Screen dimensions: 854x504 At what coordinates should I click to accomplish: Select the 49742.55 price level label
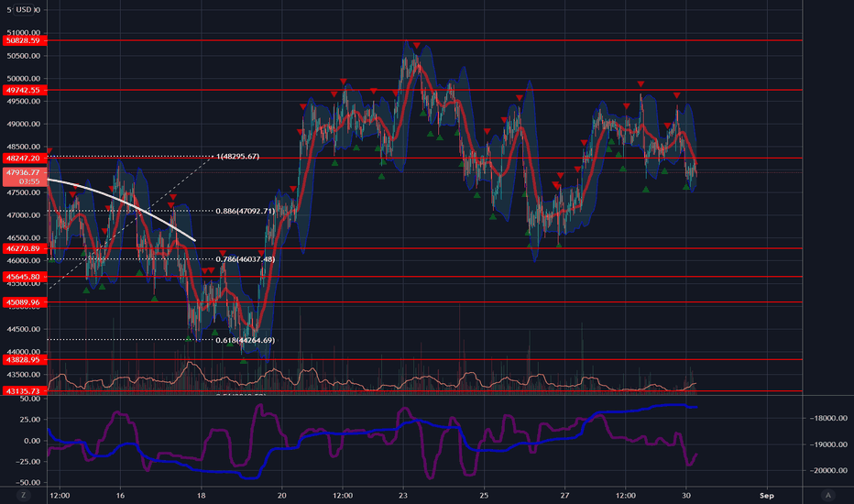pyautogui.click(x=25, y=90)
